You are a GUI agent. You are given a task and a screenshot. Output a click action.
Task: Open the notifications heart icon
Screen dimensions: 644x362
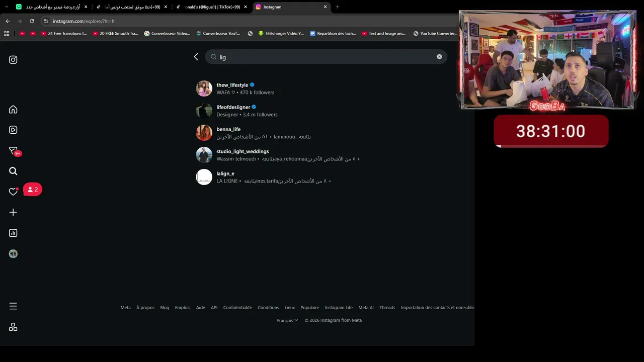[x=13, y=192]
